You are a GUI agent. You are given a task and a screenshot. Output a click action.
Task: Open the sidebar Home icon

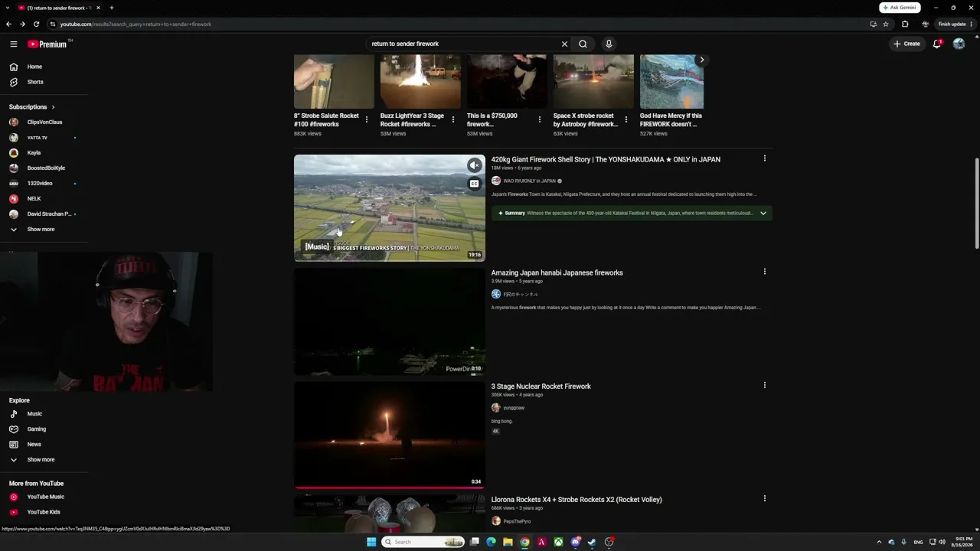pos(13,67)
